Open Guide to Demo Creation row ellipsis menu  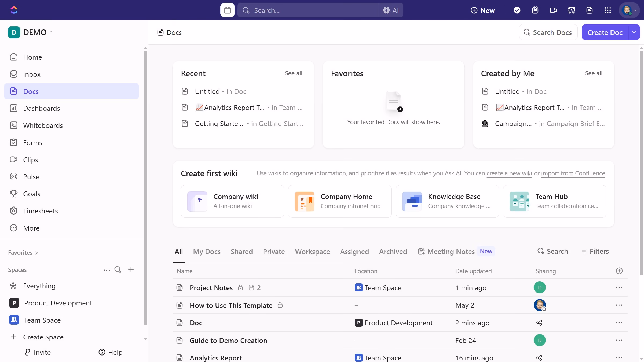click(x=619, y=340)
